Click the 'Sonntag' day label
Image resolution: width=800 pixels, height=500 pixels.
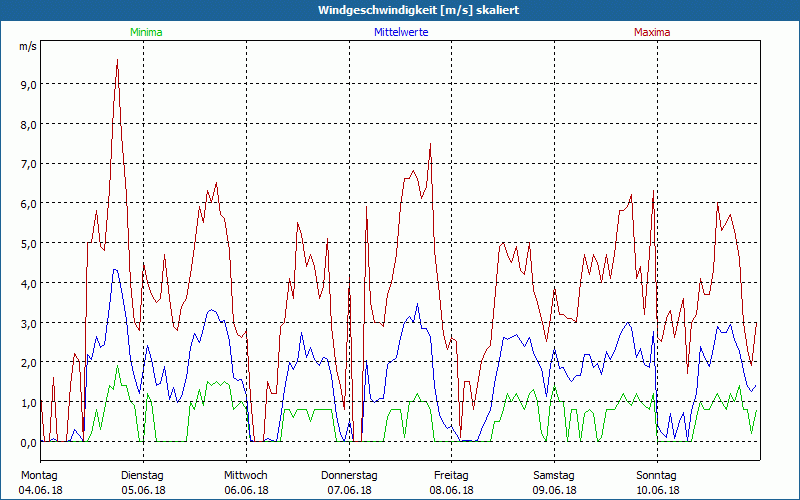(x=656, y=476)
